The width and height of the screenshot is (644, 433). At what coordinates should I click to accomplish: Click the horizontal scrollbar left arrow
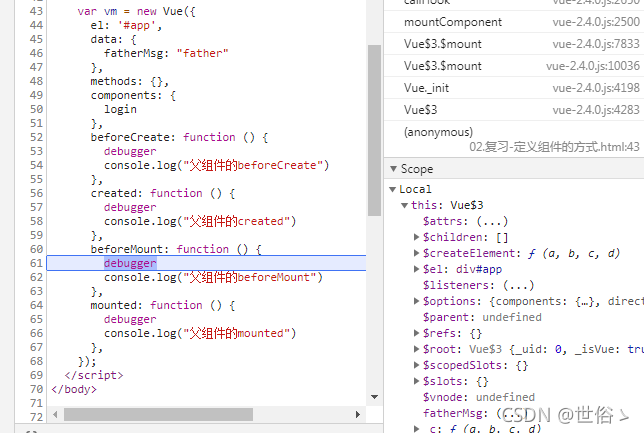click(x=55, y=415)
